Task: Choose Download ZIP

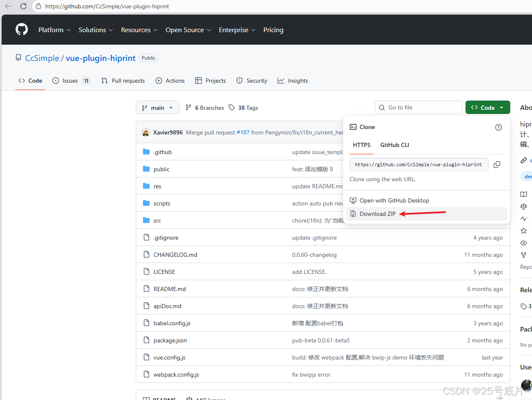Action: pyautogui.click(x=427, y=214)
